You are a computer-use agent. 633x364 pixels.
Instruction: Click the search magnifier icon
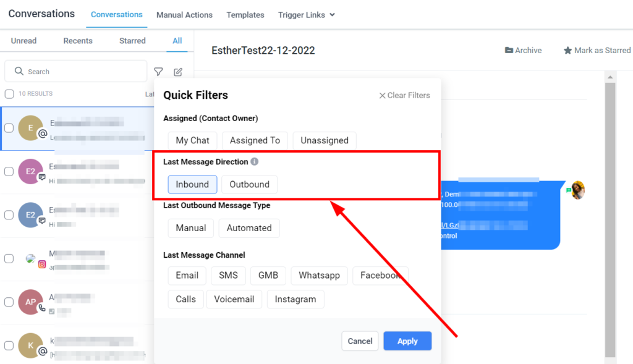tap(19, 71)
